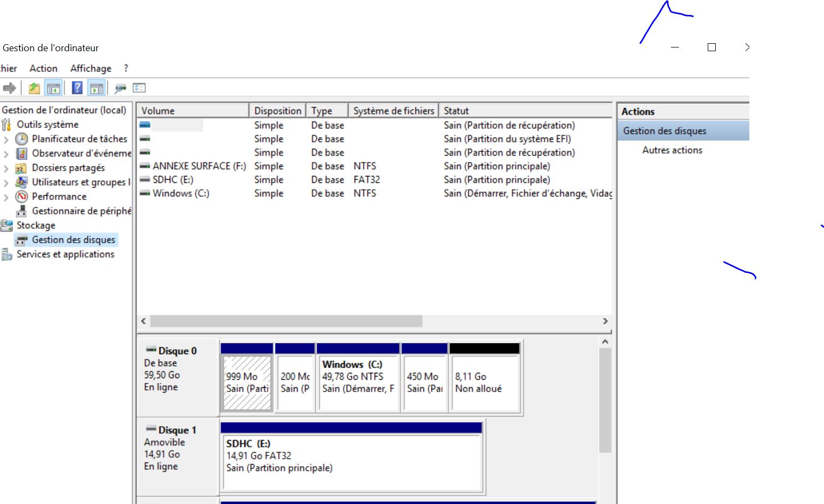
Task: Select the 450 Mo partition block
Action: (425, 383)
